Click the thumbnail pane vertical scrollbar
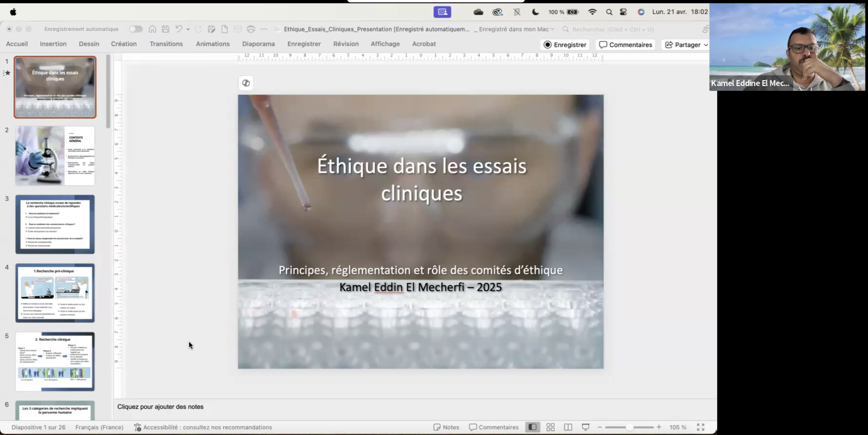Image resolution: width=868 pixels, height=435 pixels. pos(108,91)
